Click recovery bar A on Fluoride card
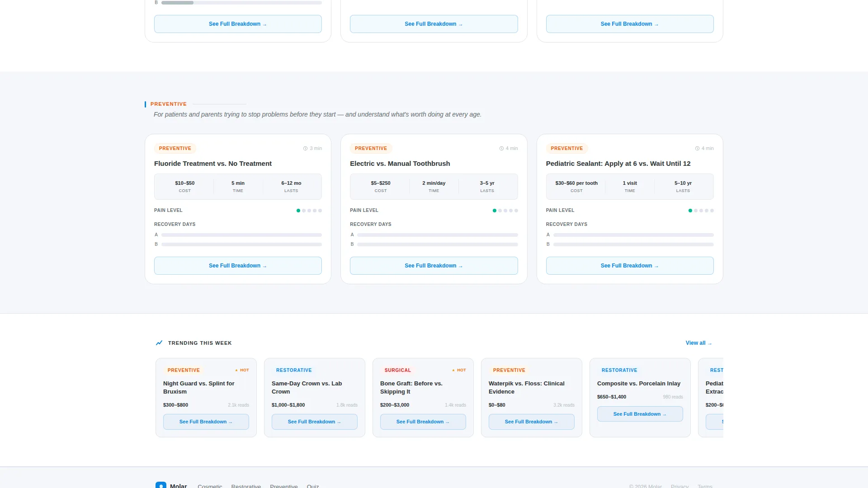This screenshot has width=868, height=488. 241,235
